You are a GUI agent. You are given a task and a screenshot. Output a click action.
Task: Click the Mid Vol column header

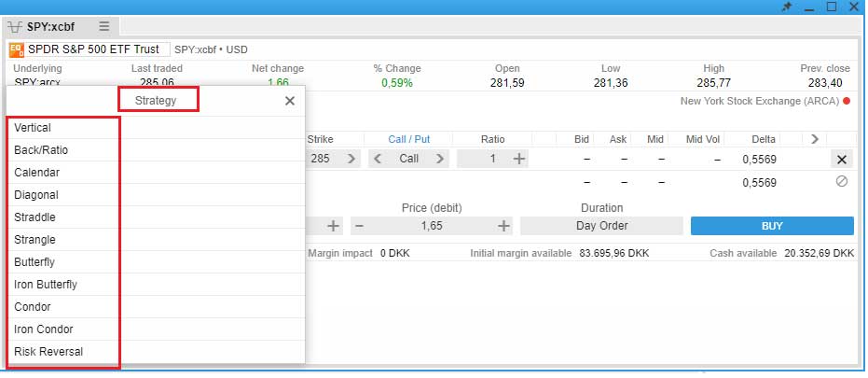702,140
